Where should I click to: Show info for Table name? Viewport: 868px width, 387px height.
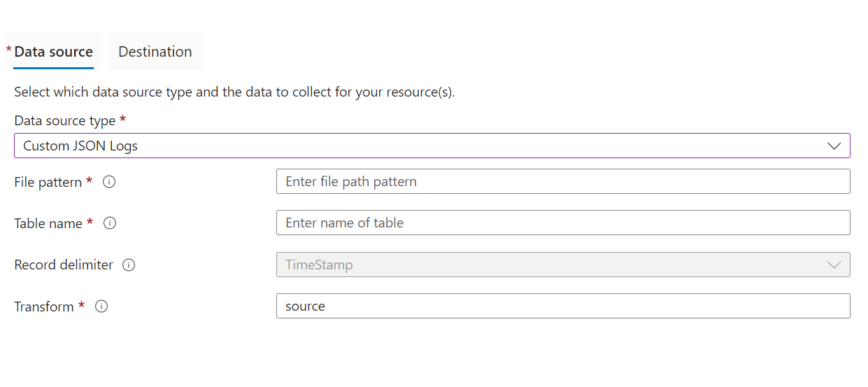pyautogui.click(x=110, y=223)
